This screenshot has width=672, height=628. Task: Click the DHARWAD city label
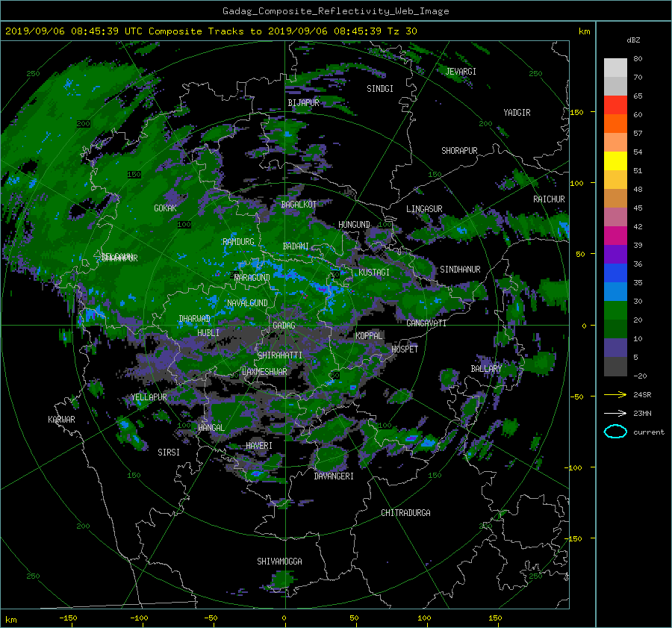coord(194,319)
